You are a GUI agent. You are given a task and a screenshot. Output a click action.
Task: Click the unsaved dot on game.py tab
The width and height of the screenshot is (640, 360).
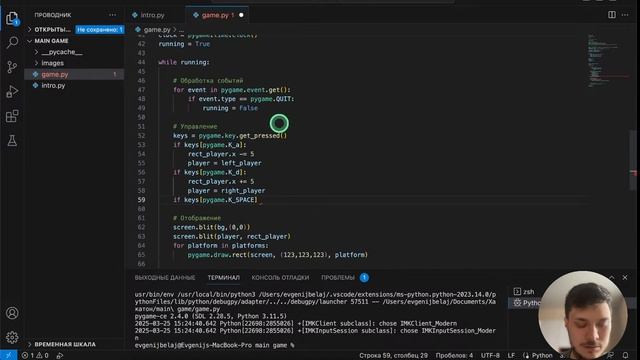pyautogui.click(x=241, y=15)
